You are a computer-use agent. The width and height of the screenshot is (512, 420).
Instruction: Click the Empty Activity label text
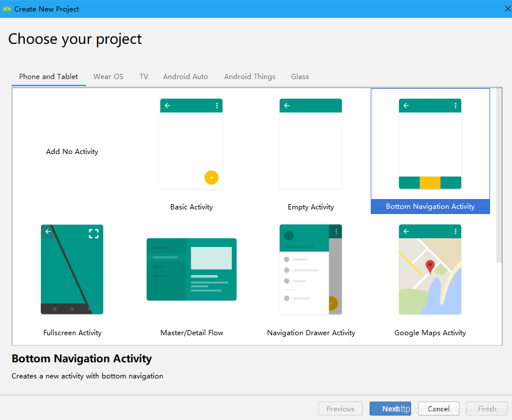[x=311, y=207]
